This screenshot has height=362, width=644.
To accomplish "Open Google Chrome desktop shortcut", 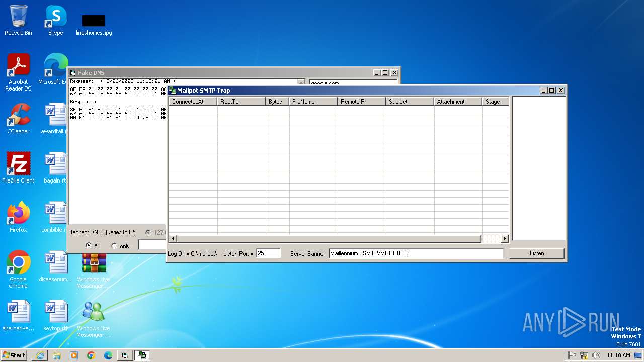I will 18,269.
